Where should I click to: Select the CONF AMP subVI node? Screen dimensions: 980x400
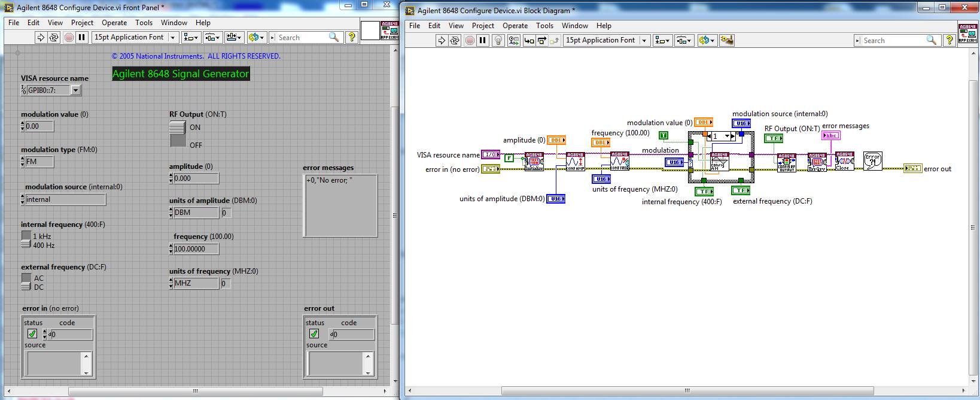pos(576,162)
